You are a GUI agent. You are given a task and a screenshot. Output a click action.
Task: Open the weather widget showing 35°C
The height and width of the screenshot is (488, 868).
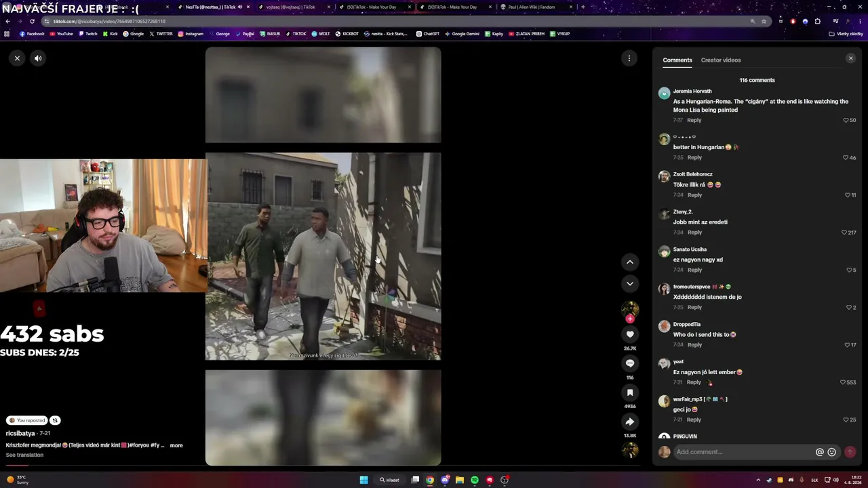pyautogui.click(x=18, y=480)
